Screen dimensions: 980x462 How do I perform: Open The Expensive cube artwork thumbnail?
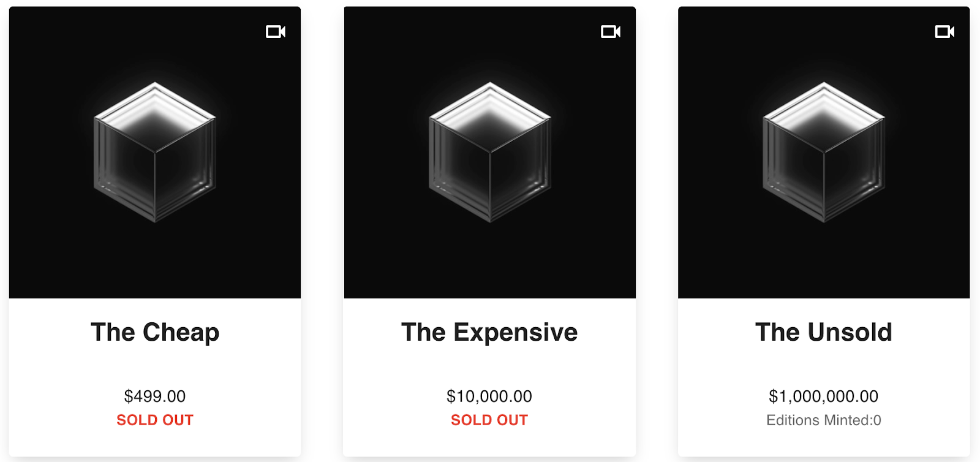click(489, 257)
